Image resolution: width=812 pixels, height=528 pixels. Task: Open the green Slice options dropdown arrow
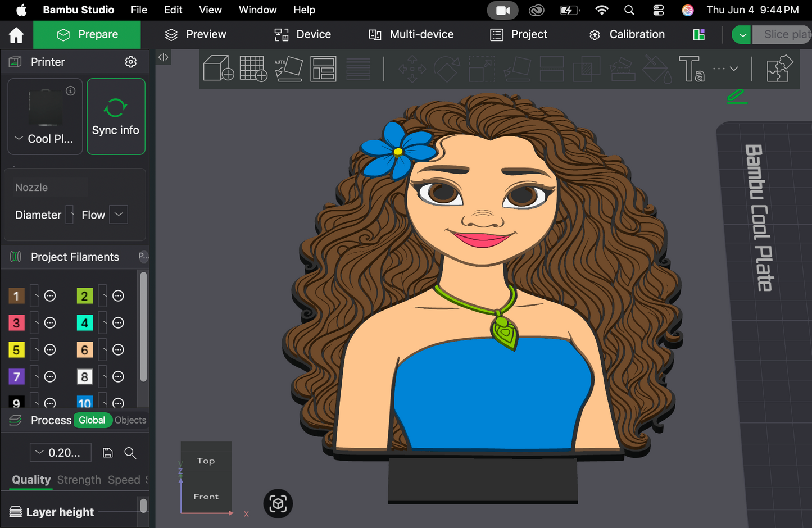(x=742, y=35)
